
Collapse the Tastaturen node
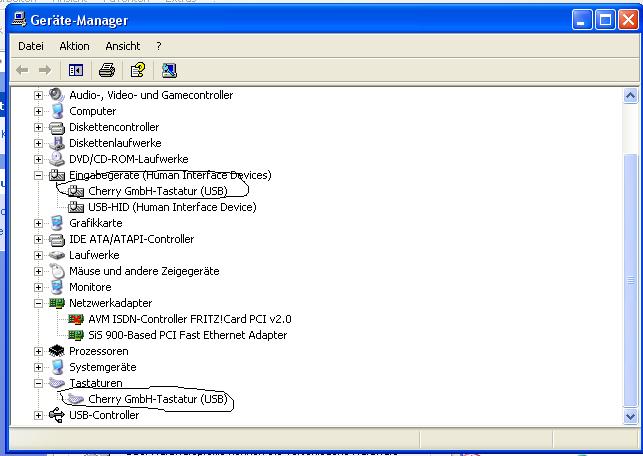point(38,383)
